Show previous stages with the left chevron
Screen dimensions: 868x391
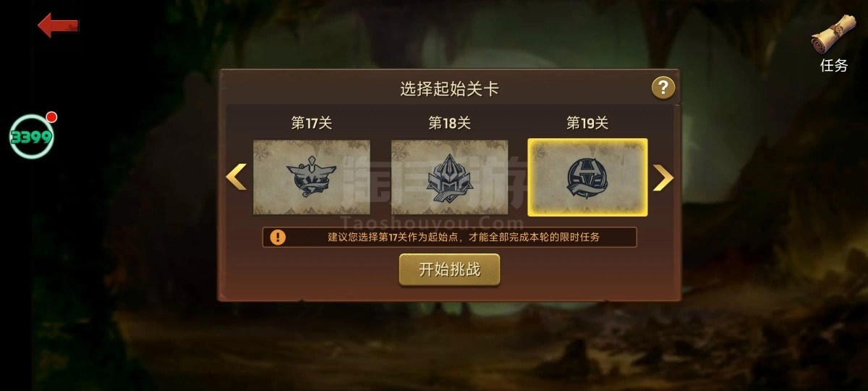click(237, 177)
